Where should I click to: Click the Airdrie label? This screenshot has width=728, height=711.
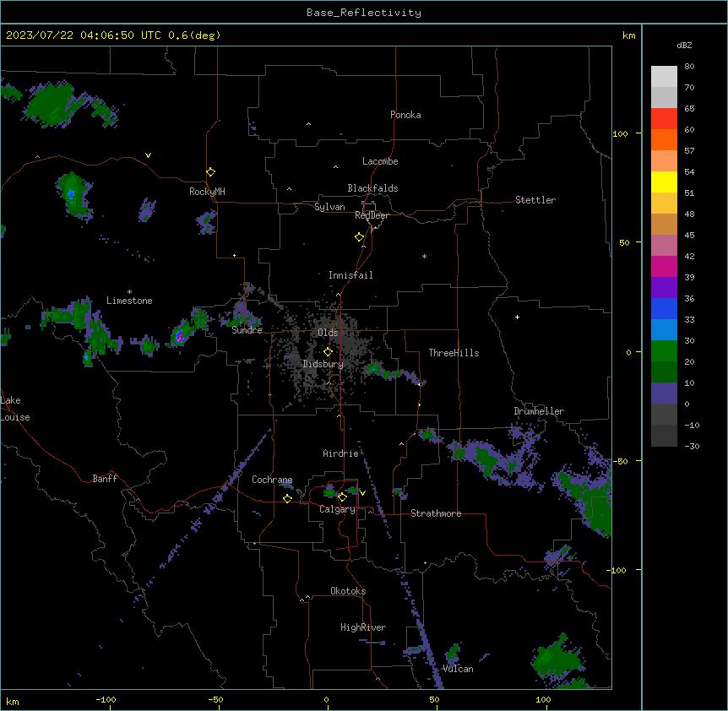pyautogui.click(x=340, y=453)
